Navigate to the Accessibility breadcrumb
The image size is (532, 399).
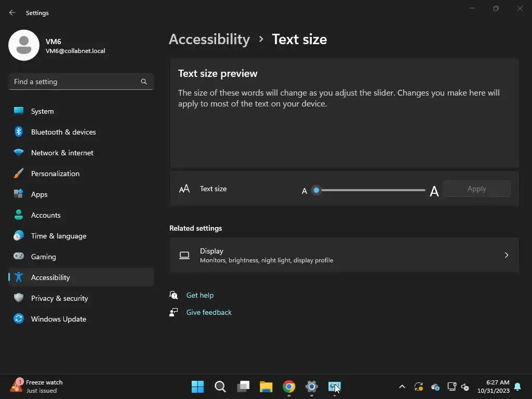[209, 39]
